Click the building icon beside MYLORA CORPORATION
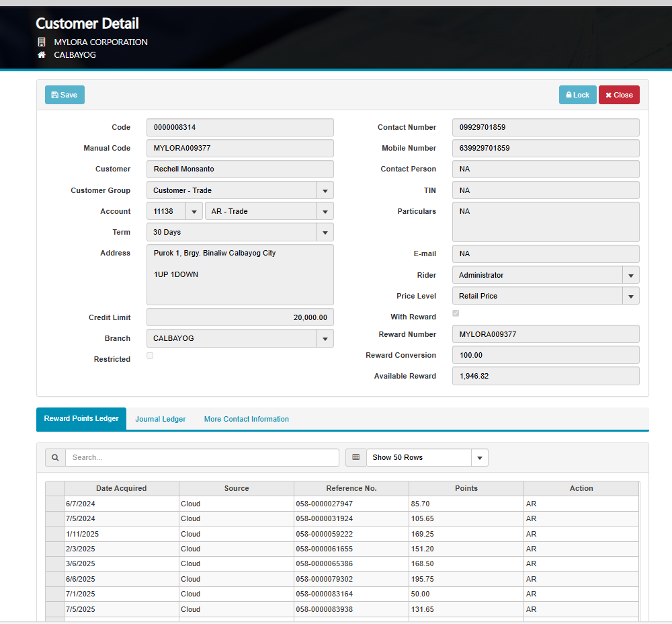 pyautogui.click(x=42, y=42)
